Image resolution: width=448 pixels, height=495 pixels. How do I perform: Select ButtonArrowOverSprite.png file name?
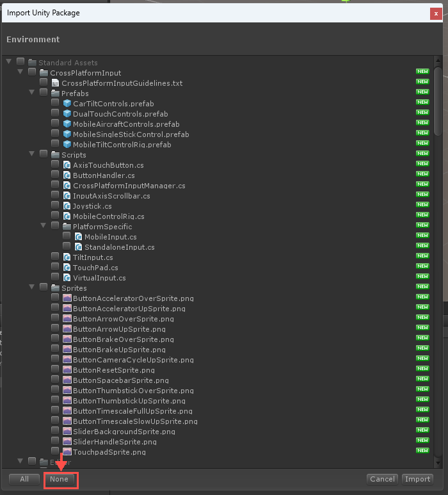(124, 319)
